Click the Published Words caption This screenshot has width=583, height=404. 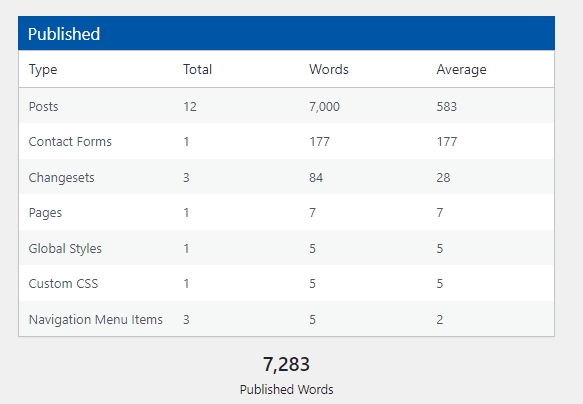[286, 390]
